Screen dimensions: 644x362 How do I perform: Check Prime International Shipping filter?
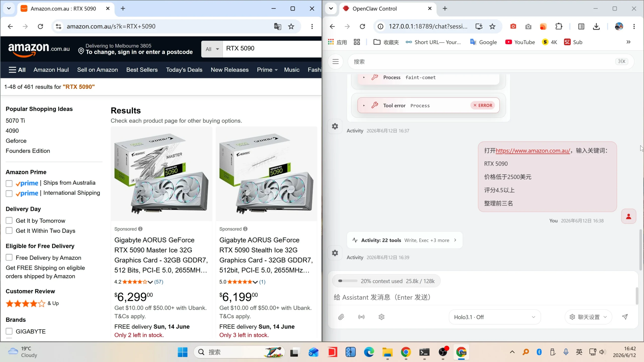click(9, 194)
